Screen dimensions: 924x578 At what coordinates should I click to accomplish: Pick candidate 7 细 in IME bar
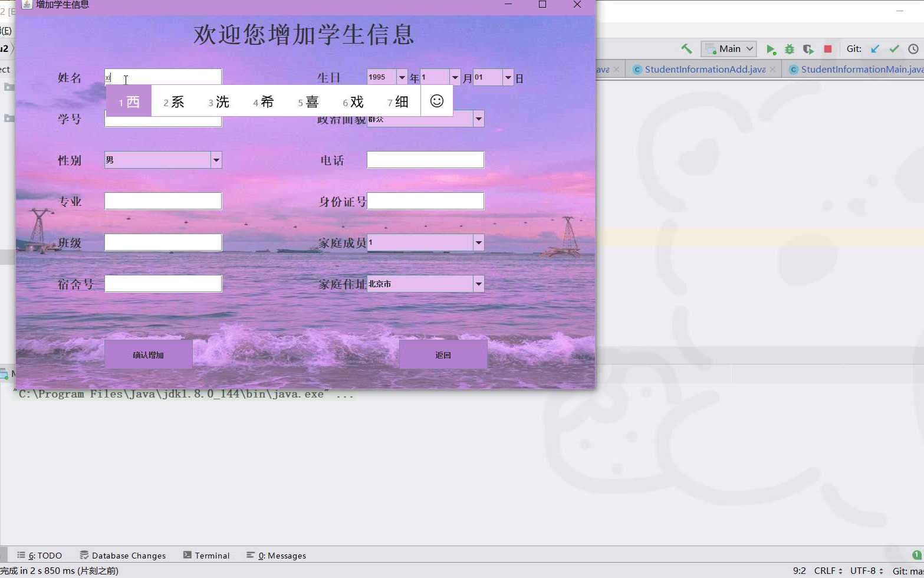(398, 101)
